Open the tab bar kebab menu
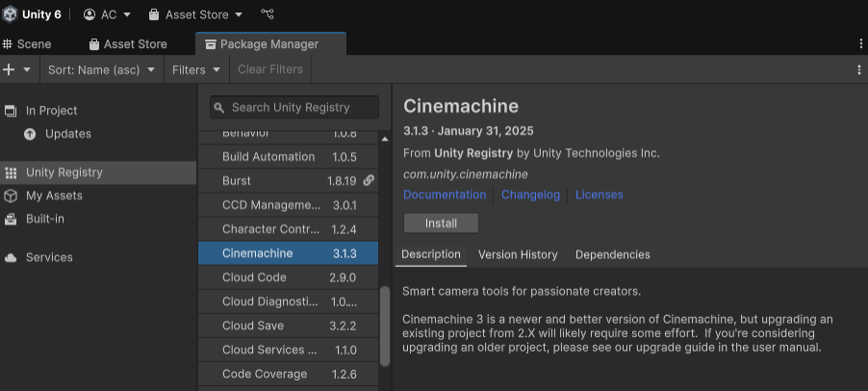Image resolution: width=868 pixels, height=391 pixels. coord(861,43)
